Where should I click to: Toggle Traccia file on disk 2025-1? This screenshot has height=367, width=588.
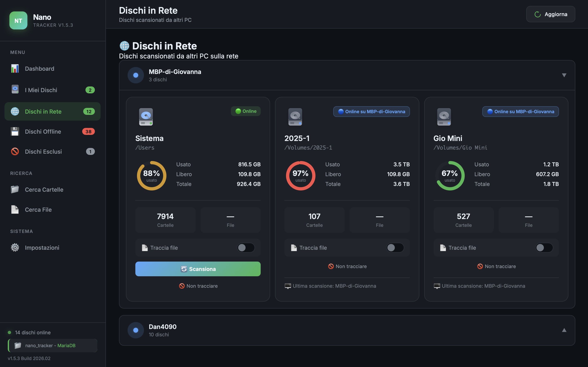[x=395, y=248]
